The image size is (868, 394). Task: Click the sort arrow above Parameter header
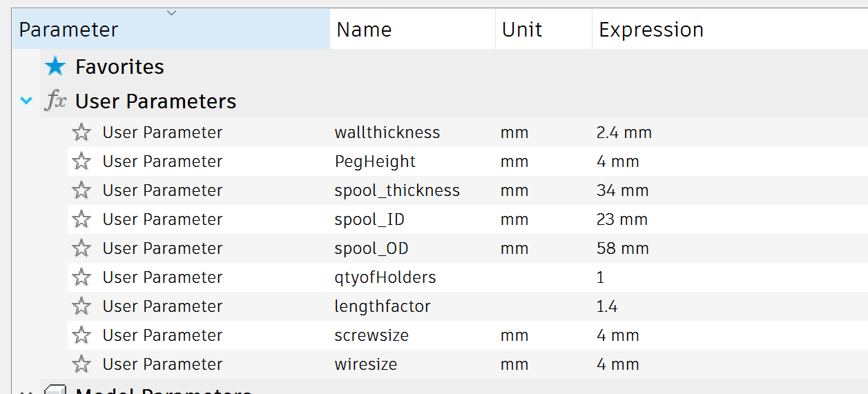point(172,12)
